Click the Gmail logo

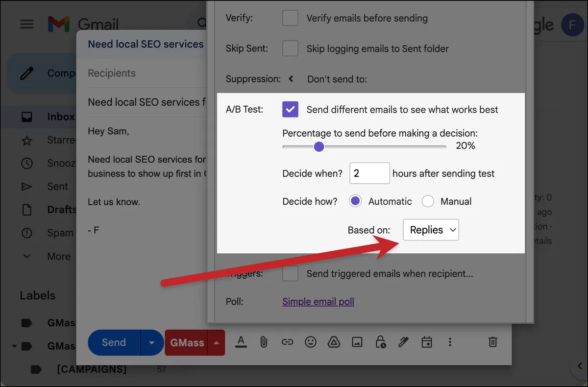[x=83, y=24]
